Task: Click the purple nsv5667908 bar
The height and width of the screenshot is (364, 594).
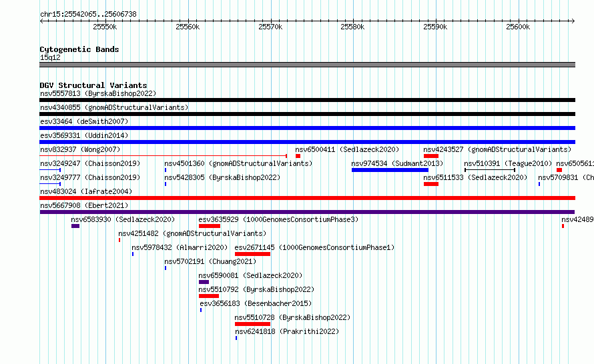Action: [307, 212]
